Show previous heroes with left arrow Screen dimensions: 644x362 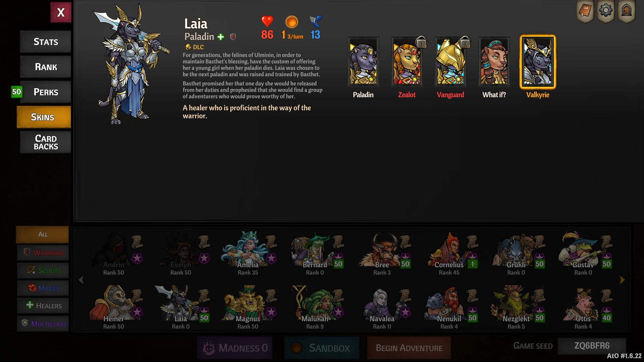click(x=81, y=280)
